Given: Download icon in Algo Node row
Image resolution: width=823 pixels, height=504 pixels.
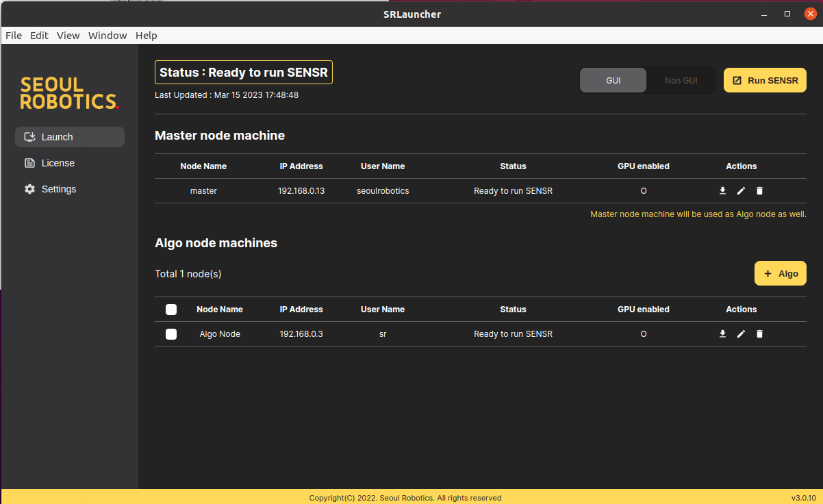Looking at the screenshot, I should pyautogui.click(x=722, y=334).
